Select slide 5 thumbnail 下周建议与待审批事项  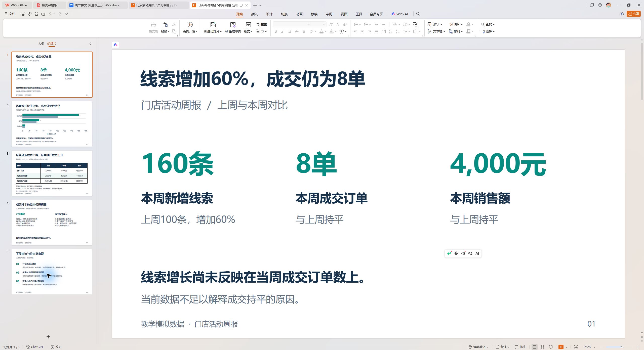click(x=52, y=272)
